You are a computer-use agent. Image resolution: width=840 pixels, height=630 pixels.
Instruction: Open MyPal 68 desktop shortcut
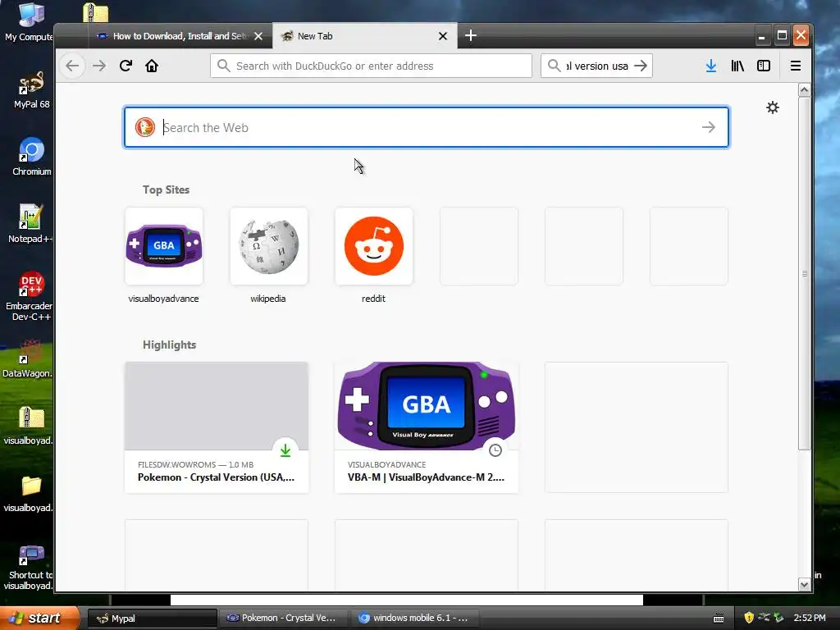[x=31, y=90]
